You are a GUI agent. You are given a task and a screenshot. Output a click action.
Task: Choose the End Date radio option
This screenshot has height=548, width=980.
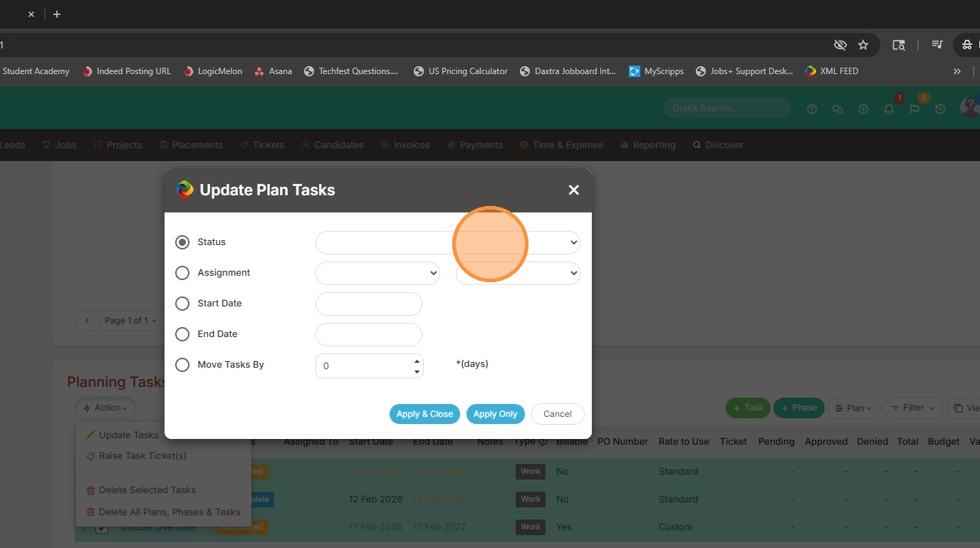click(x=182, y=334)
